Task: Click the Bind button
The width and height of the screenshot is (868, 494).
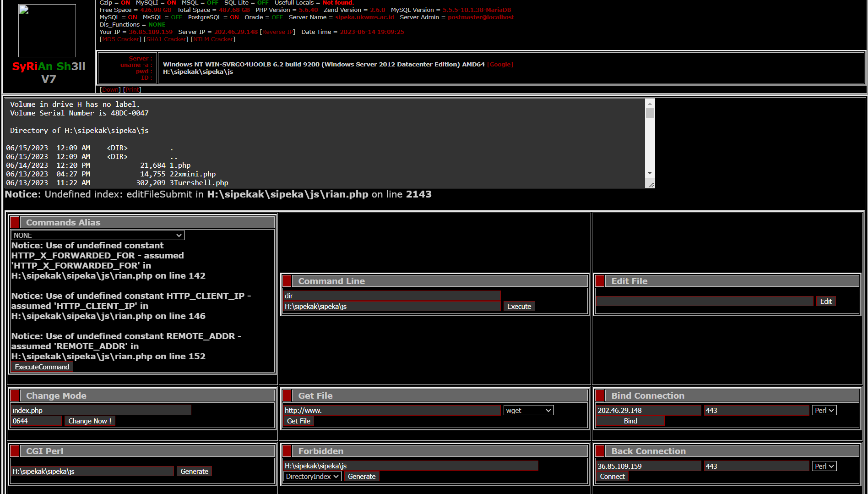Action: pyautogui.click(x=630, y=421)
